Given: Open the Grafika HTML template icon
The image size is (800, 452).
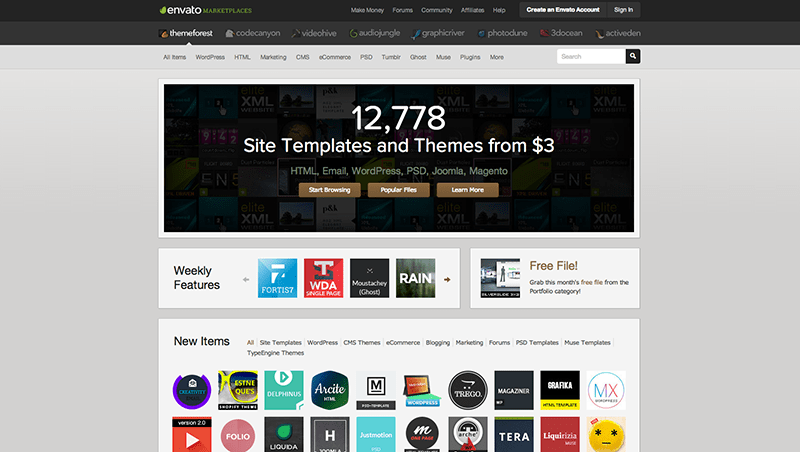Looking at the screenshot, I should pos(560,390).
